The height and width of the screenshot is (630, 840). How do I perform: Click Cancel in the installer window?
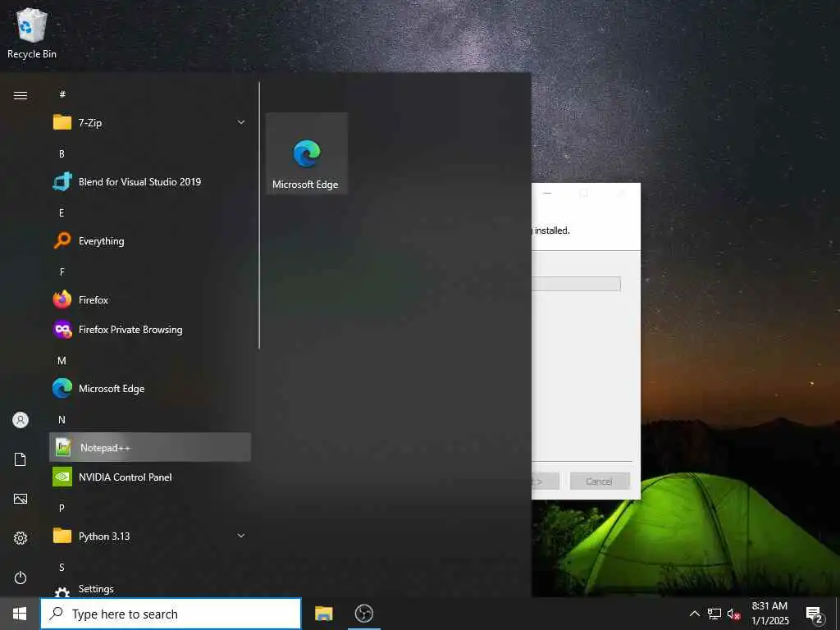pyautogui.click(x=600, y=481)
